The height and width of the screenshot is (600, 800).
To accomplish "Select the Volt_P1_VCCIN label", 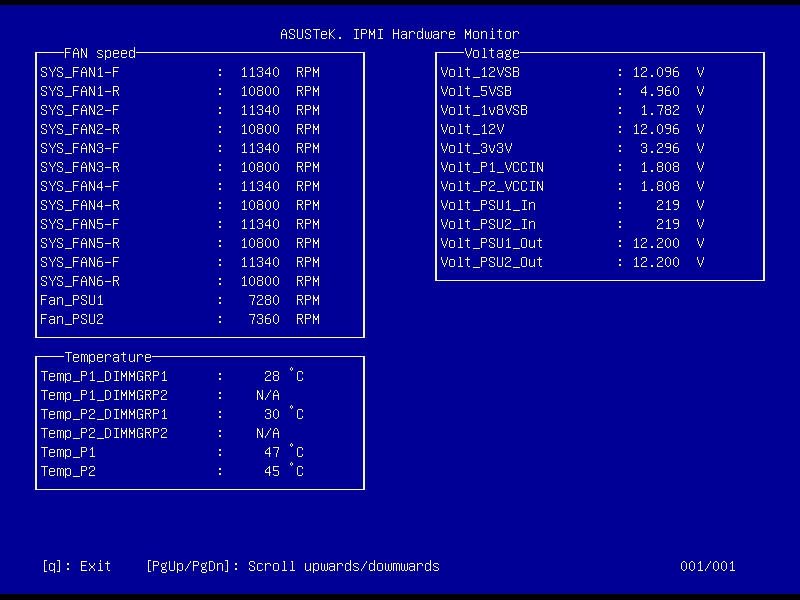I will click(492, 167).
